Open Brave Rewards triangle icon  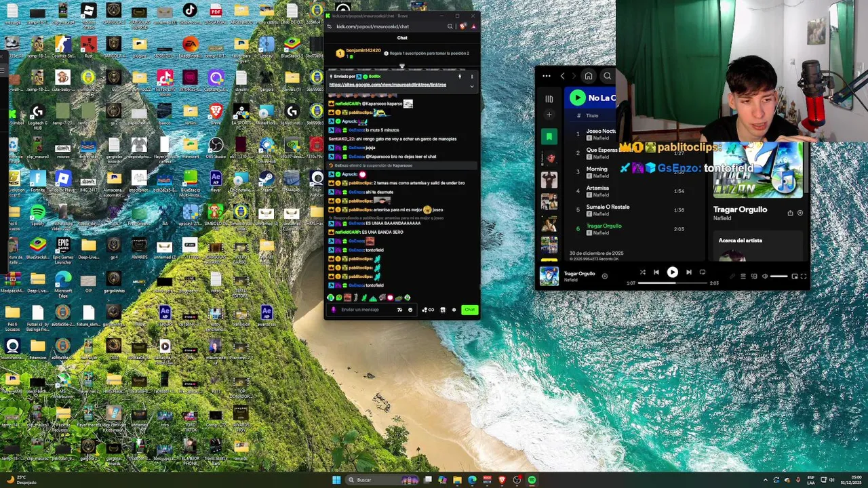click(473, 26)
